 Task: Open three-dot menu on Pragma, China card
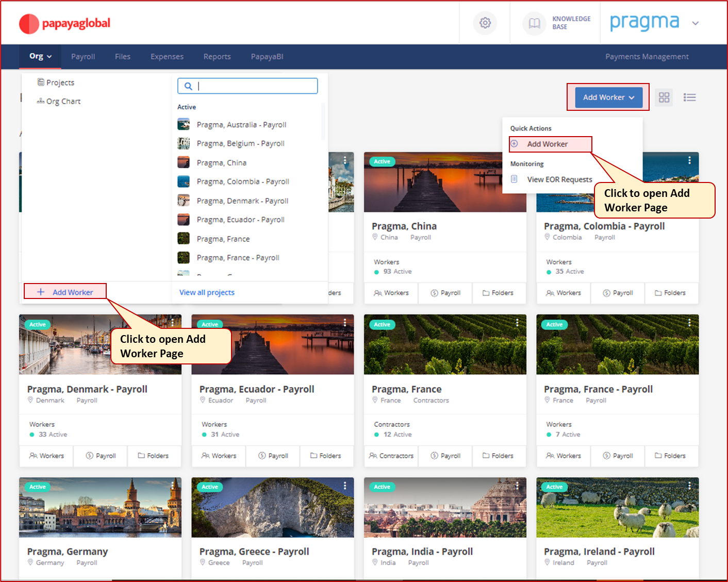pyautogui.click(x=517, y=160)
